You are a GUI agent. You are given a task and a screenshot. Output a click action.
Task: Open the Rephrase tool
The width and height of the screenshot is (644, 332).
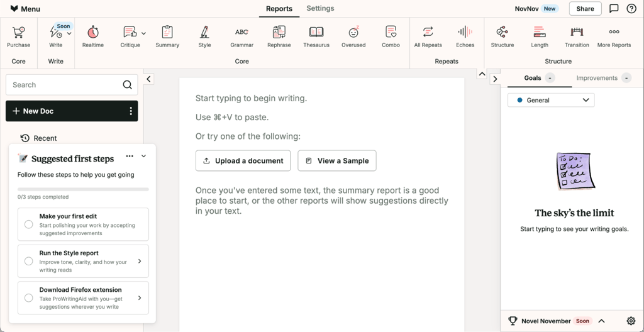[x=279, y=37]
